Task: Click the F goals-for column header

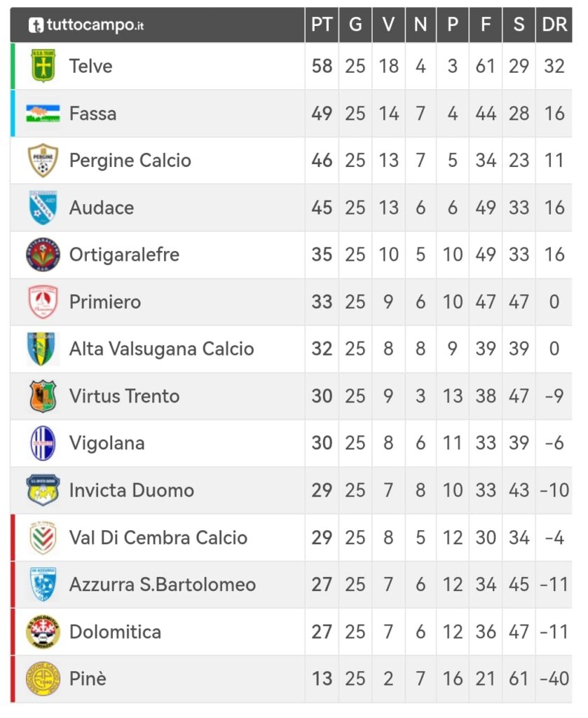Action: [486, 25]
